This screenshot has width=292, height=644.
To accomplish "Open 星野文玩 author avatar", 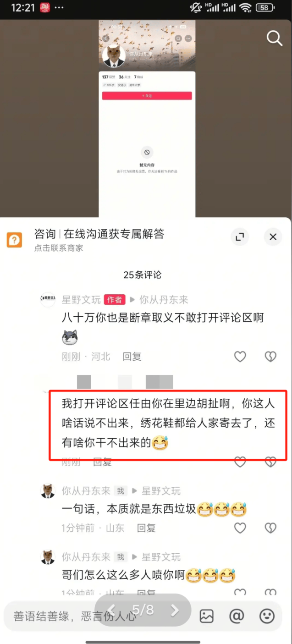I will [x=48, y=300].
